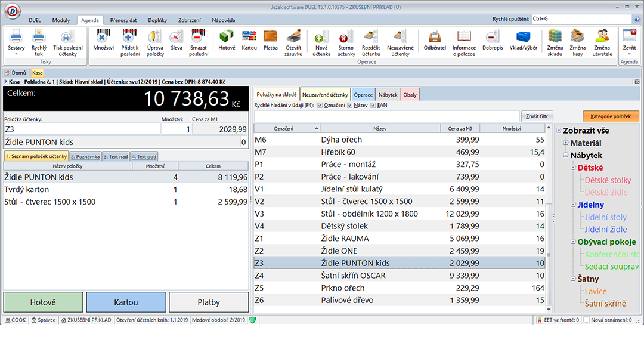
Task: Expand the Materiál category node
Action: (x=566, y=143)
